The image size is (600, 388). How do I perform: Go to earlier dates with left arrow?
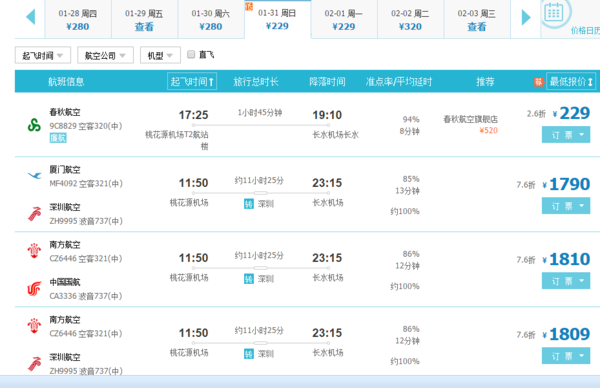point(31,17)
